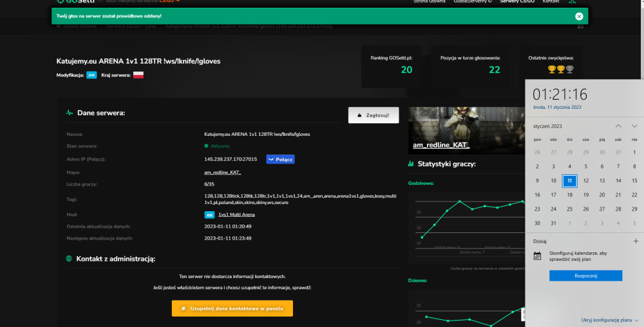Collapse agenda via Ukryj konfigurację planu
Screen dimensions: 644x327
point(609,320)
